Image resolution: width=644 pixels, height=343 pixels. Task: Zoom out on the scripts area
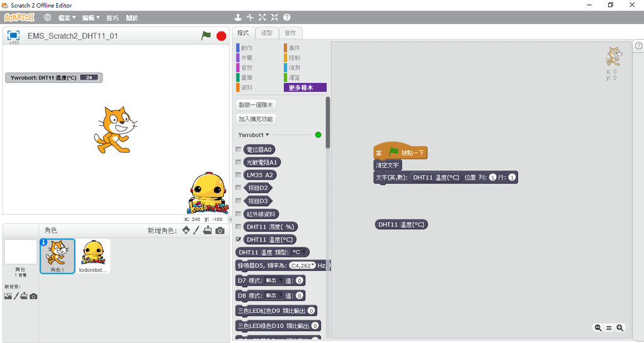click(x=598, y=328)
